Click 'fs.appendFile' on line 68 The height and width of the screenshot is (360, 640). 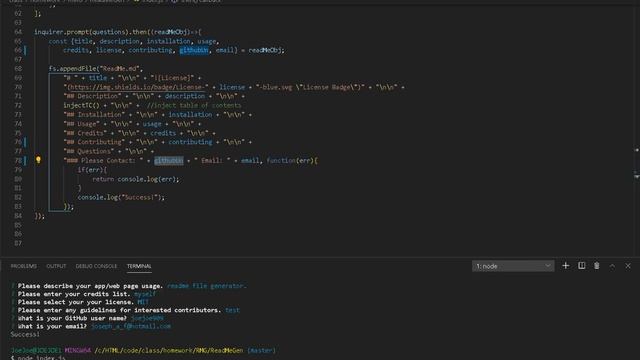[72, 69]
